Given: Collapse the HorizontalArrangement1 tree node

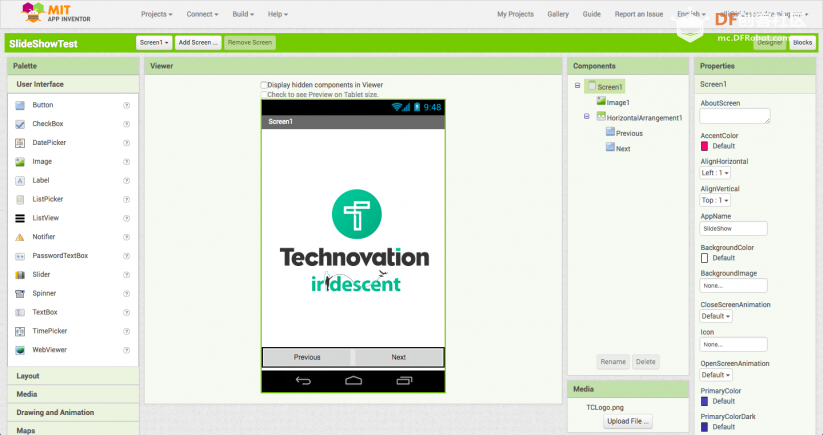Looking at the screenshot, I should 587,116.
